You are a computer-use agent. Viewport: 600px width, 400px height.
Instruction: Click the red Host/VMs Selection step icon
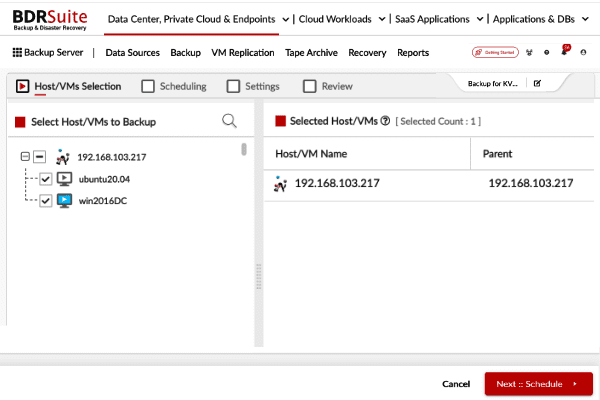click(22, 86)
